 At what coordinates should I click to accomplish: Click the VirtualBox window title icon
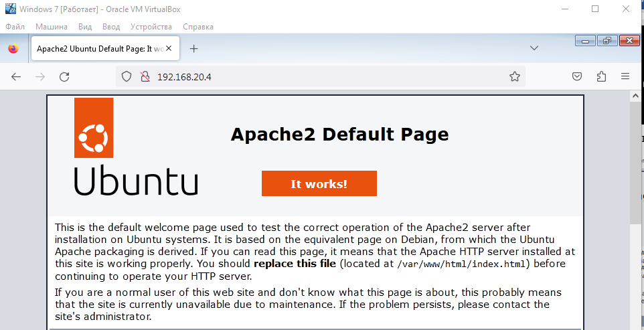(11, 9)
